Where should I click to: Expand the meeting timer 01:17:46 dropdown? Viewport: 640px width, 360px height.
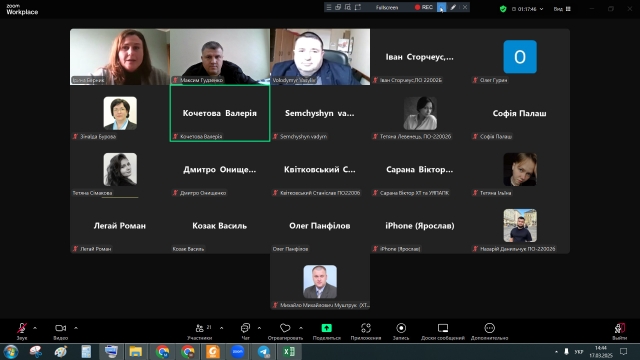(542, 9)
